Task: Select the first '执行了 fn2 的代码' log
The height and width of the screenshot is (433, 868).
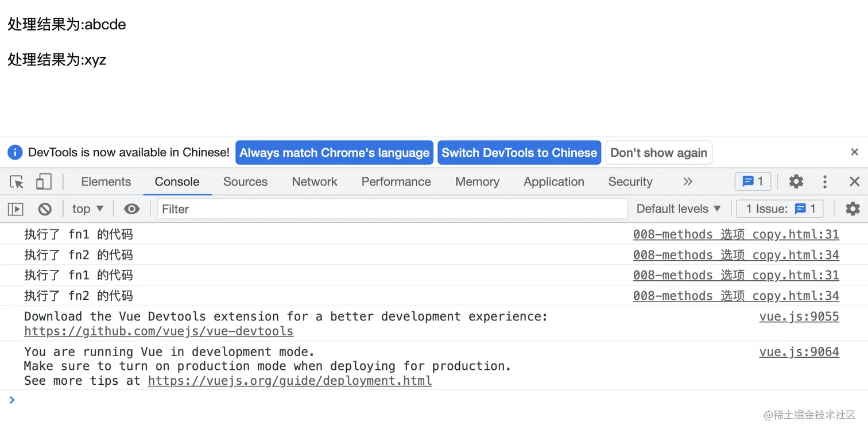Action: pos(79,255)
